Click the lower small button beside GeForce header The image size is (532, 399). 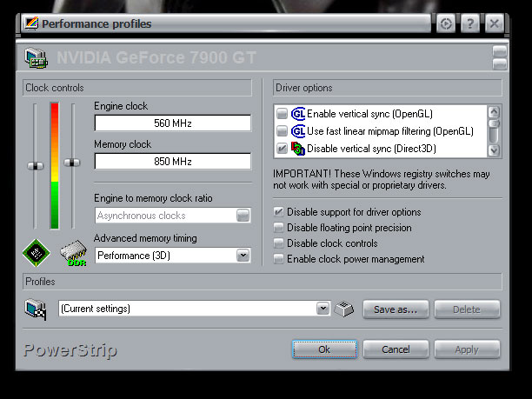coord(500,63)
